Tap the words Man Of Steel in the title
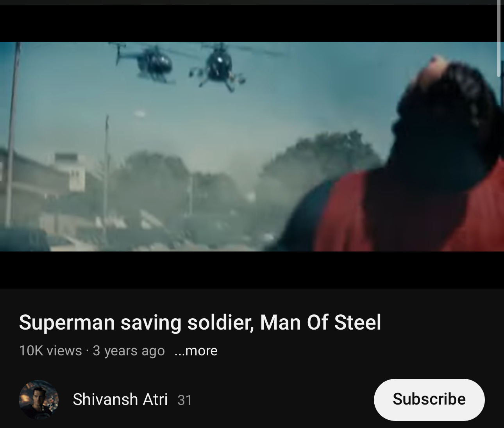 (x=320, y=323)
